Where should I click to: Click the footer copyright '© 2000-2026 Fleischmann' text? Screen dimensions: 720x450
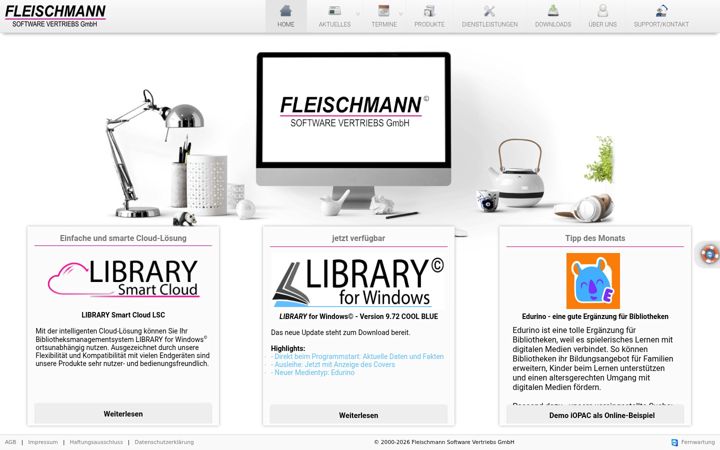pos(444,442)
